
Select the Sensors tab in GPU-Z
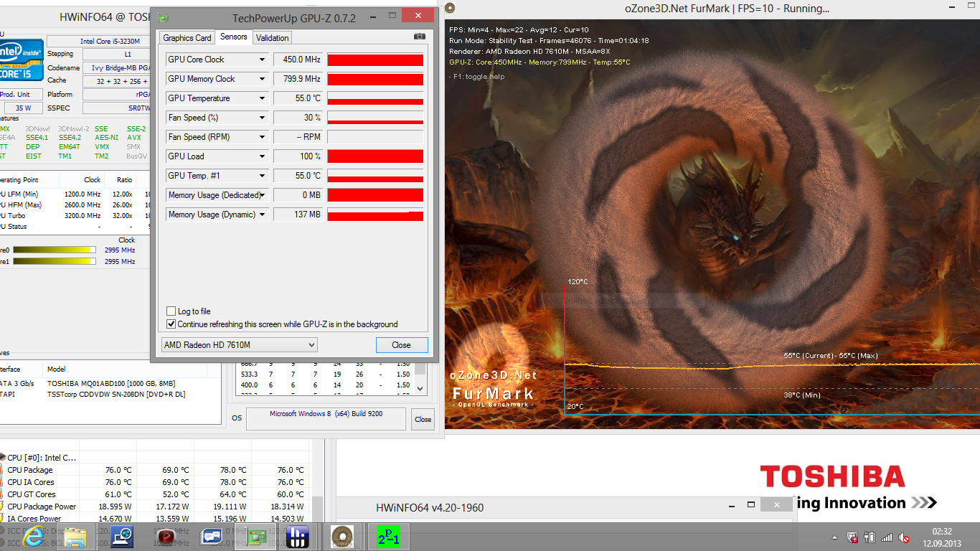point(233,37)
